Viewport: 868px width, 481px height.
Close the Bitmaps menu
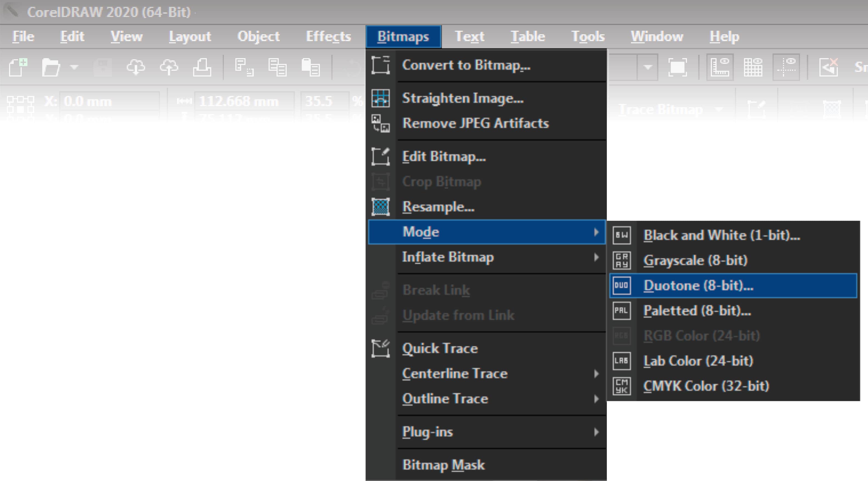pyautogui.click(x=403, y=36)
